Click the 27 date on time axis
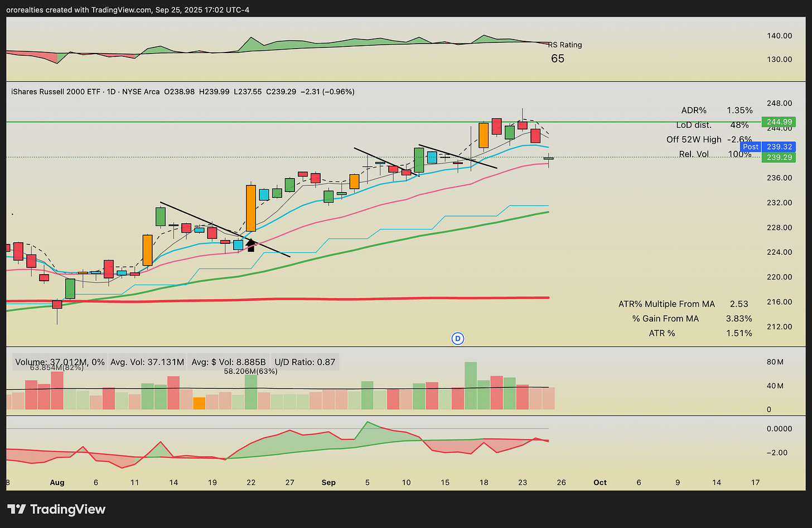The image size is (812, 528). click(x=290, y=482)
